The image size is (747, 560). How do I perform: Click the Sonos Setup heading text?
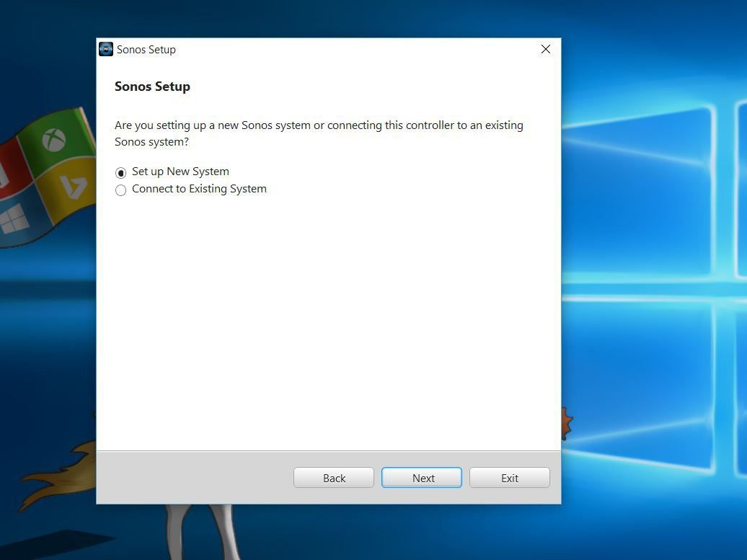coord(152,86)
